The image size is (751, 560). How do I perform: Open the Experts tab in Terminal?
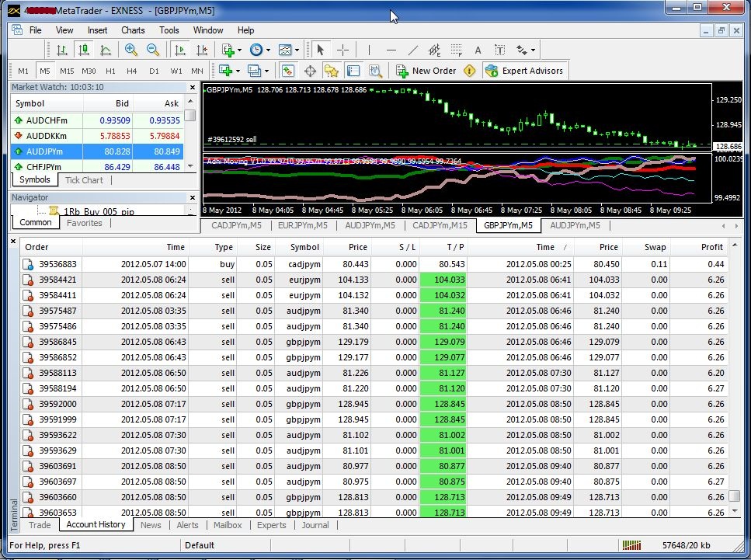pyautogui.click(x=271, y=525)
